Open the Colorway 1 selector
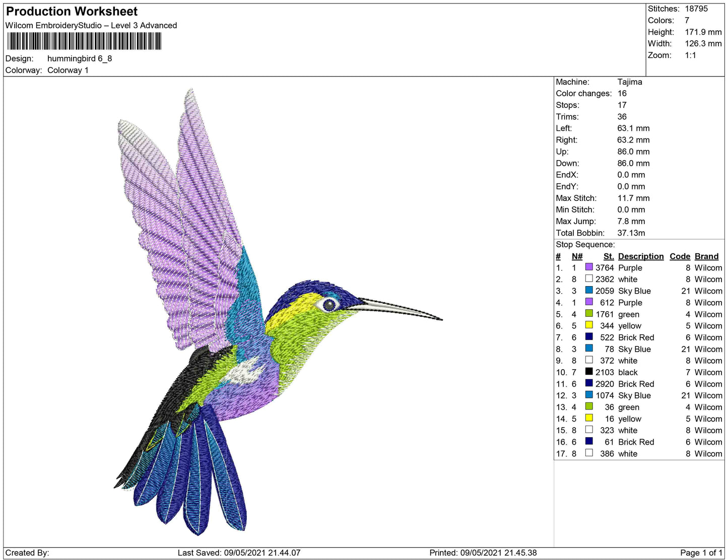 pyautogui.click(x=68, y=70)
